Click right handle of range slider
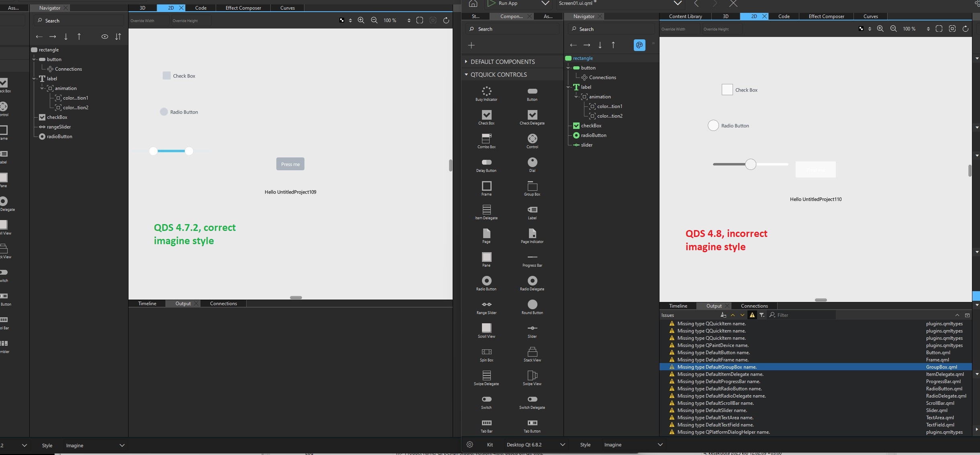The image size is (980, 455). pos(189,151)
